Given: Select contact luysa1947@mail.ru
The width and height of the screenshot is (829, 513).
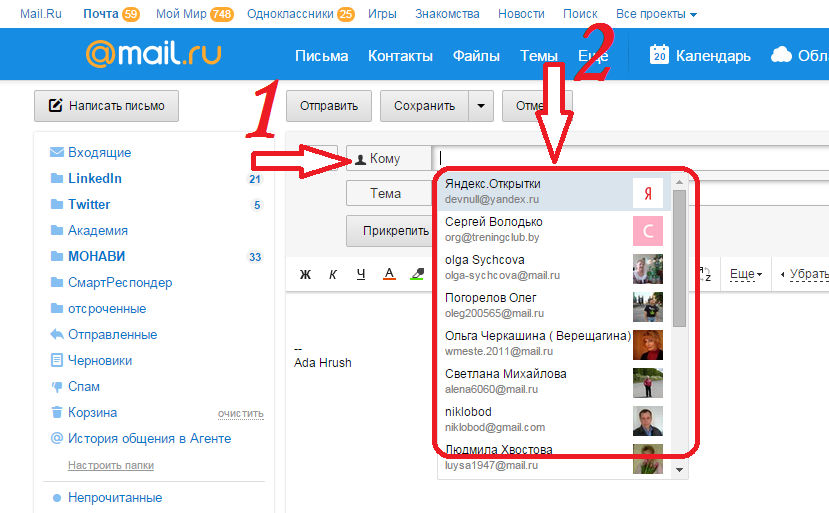Looking at the screenshot, I should 554,458.
